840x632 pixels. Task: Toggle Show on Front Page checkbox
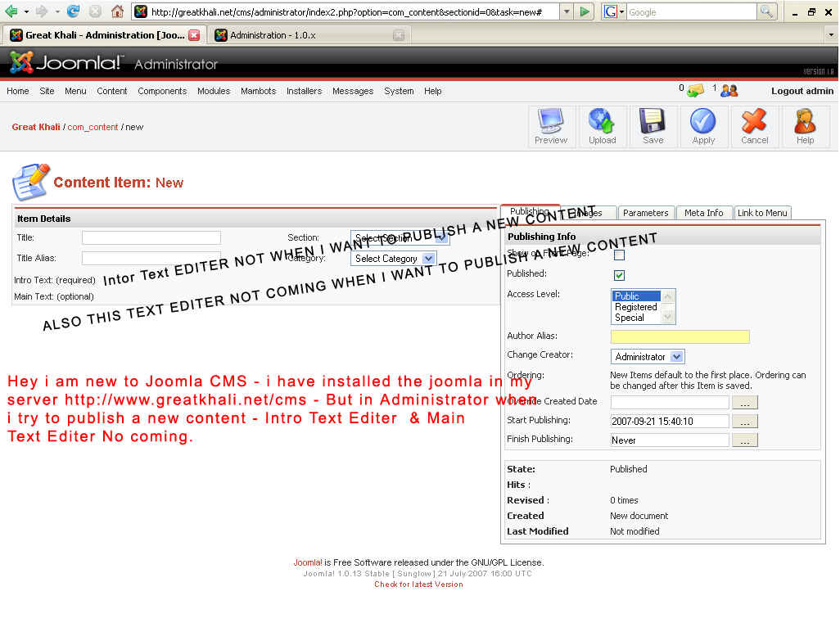(x=619, y=255)
